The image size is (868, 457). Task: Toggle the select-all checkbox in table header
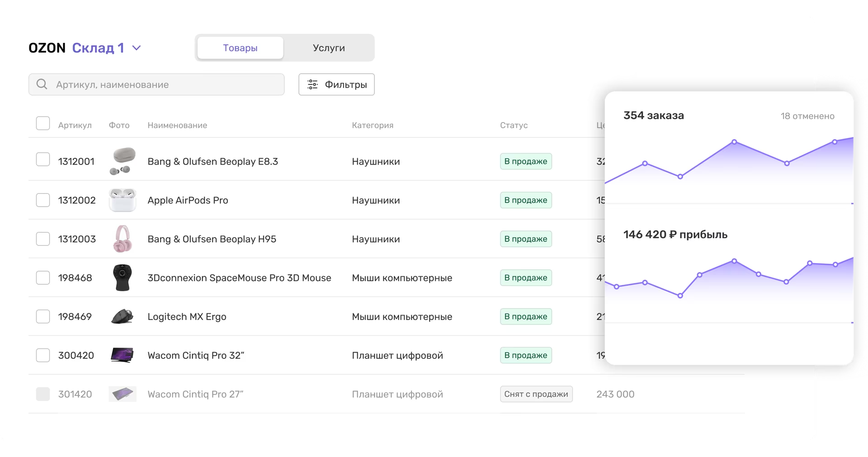click(x=43, y=123)
